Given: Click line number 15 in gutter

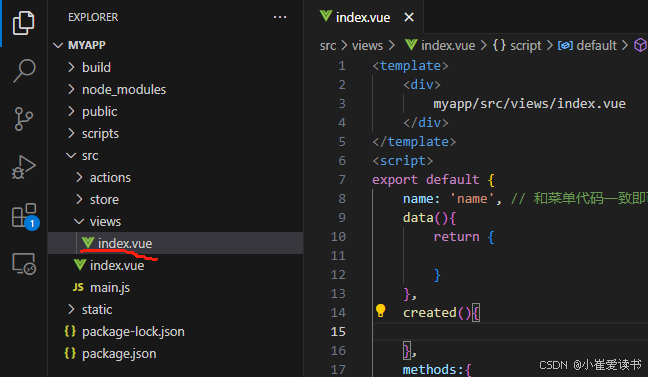Looking at the screenshot, I should (338, 332).
